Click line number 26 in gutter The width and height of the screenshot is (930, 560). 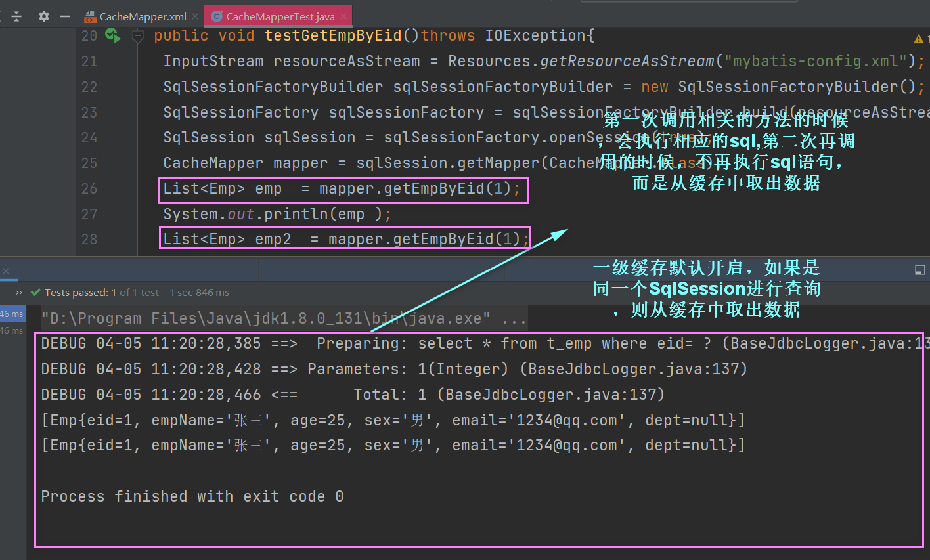tap(89, 189)
